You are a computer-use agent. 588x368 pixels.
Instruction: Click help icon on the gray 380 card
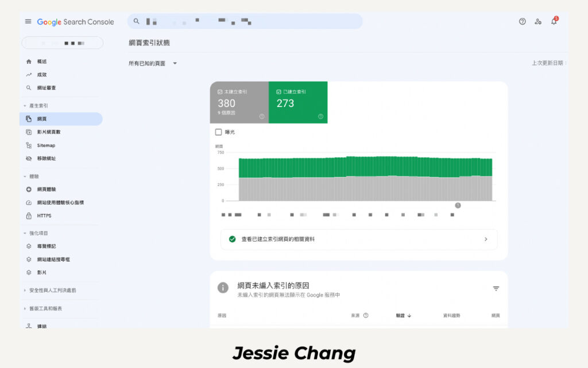click(262, 116)
